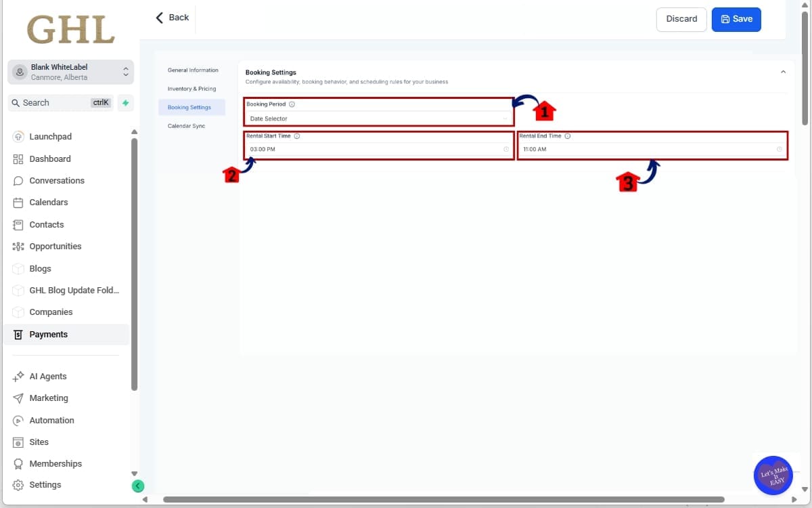Click the green AI sparkle icon beside search
Viewport: 812px width, 508px height.
(125, 102)
